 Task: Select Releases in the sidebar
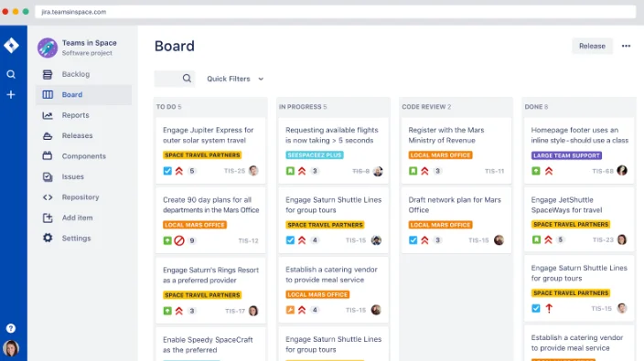(x=77, y=136)
